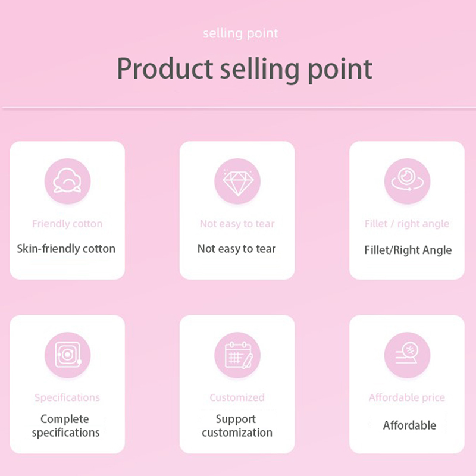Click pink 'Specifications' caption
Screen dimensions: 476x476
(67, 397)
